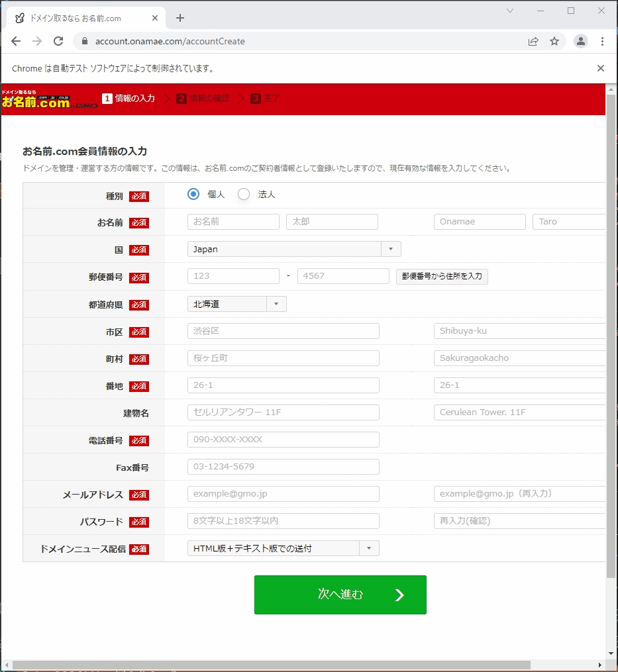Click the share page icon
This screenshot has height=672, width=618.
click(533, 41)
